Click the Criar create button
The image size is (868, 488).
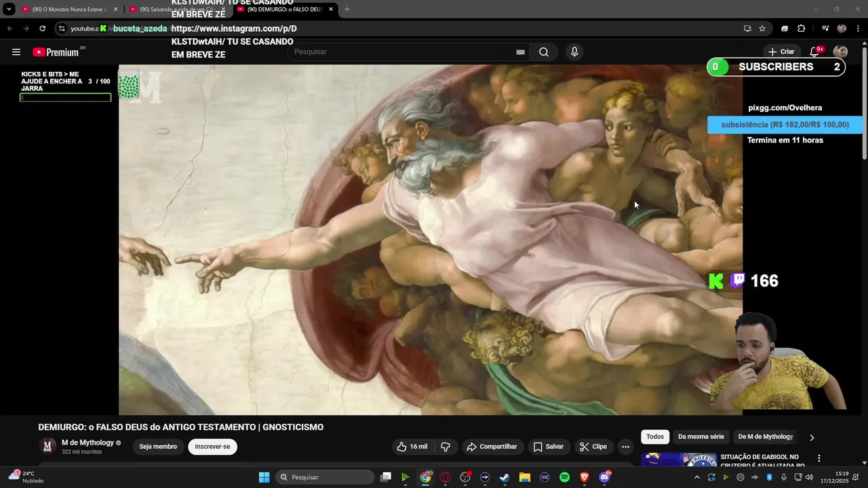point(781,52)
